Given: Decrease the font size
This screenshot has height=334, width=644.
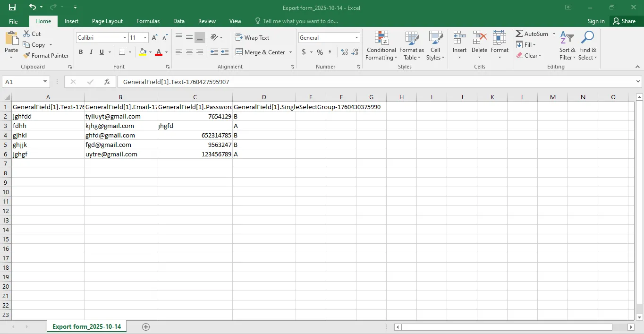Looking at the screenshot, I should (x=165, y=38).
